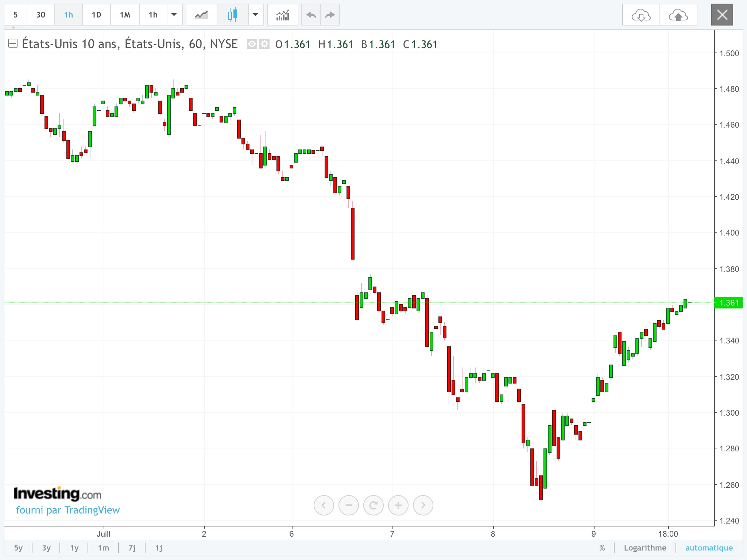Reset chart view with circular arrow
Screen dimensions: 747x560
tap(373, 505)
